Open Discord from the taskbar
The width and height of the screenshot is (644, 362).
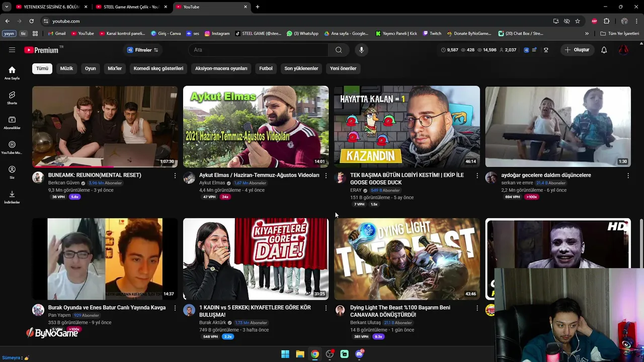(x=360, y=354)
